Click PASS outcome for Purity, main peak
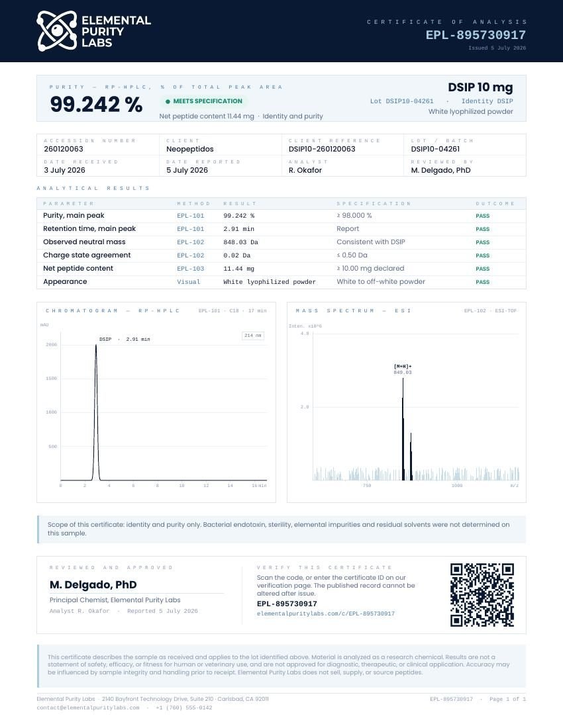The width and height of the screenshot is (563, 728). (483, 216)
